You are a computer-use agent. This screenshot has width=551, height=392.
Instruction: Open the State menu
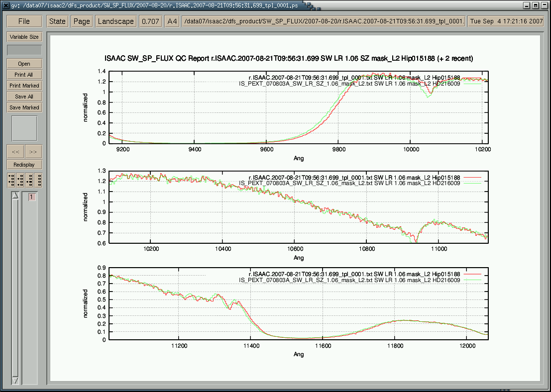(57, 21)
